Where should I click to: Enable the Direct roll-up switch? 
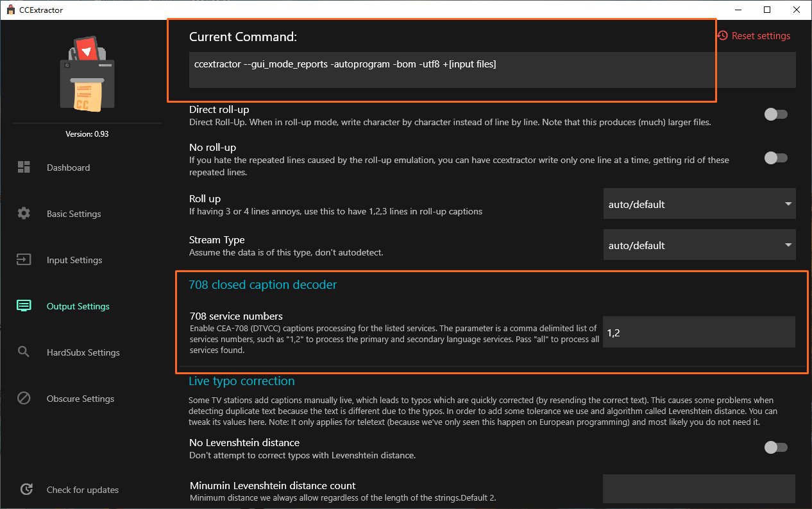tap(775, 114)
